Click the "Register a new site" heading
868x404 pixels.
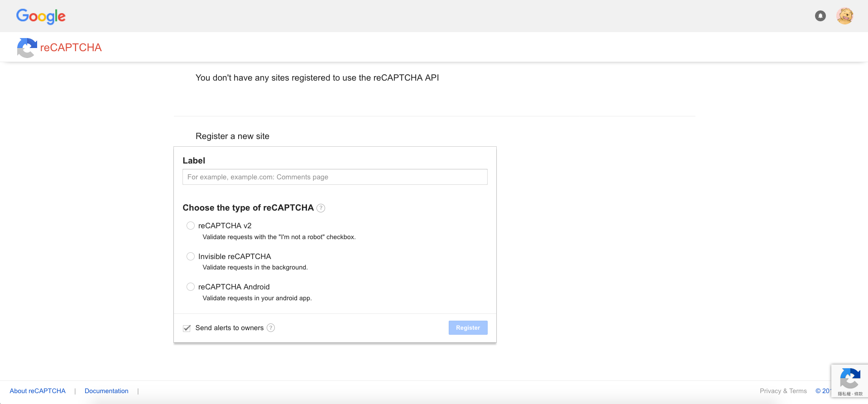click(232, 136)
